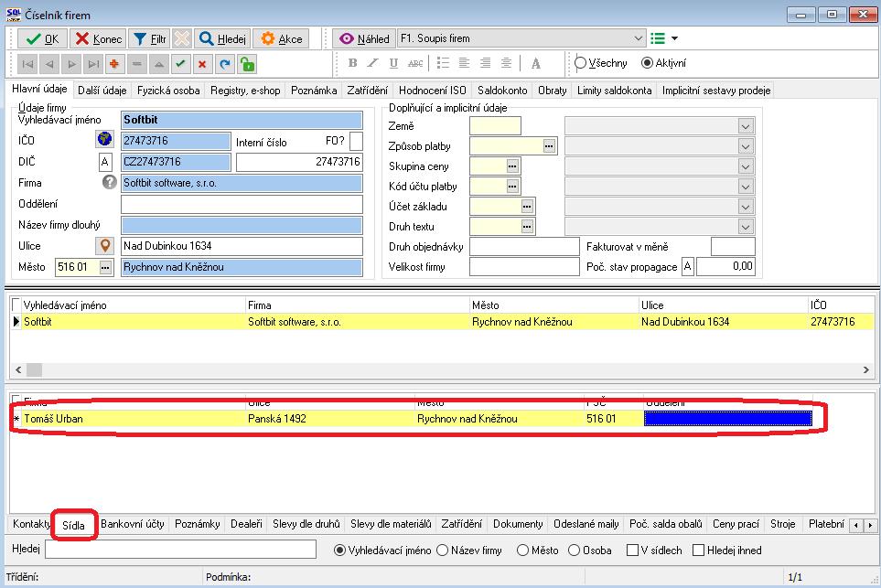Open the Saldokonto tab
The image size is (881, 588).
[x=502, y=91]
